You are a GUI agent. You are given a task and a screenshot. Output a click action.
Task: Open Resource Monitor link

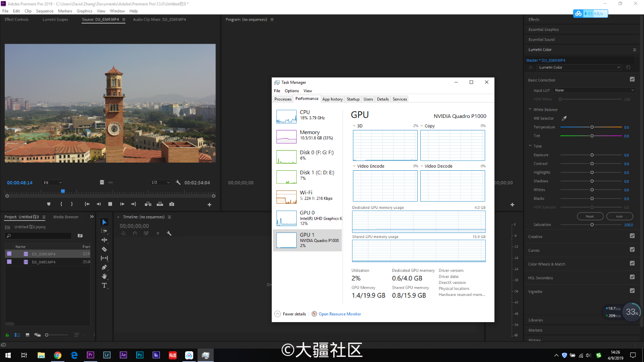pyautogui.click(x=340, y=314)
